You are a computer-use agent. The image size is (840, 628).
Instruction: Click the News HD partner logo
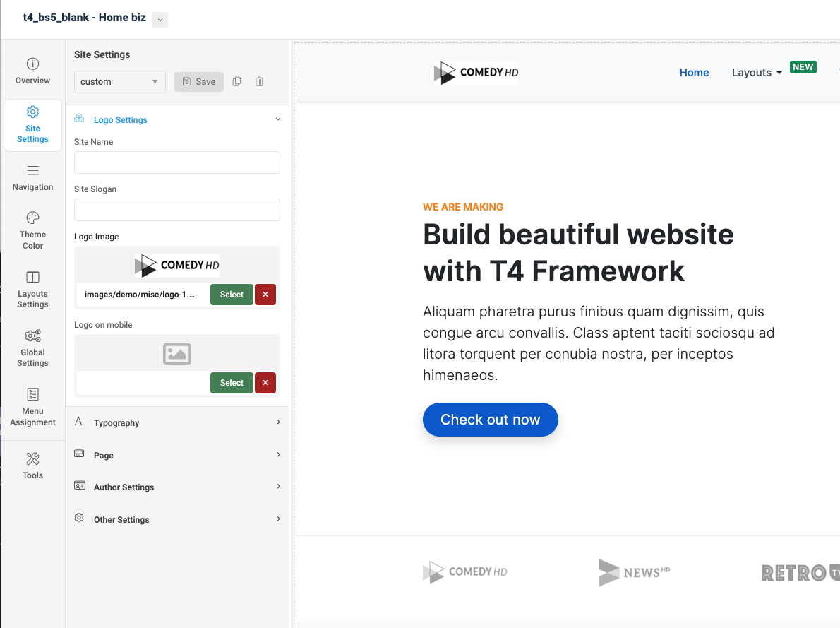(635, 572)
